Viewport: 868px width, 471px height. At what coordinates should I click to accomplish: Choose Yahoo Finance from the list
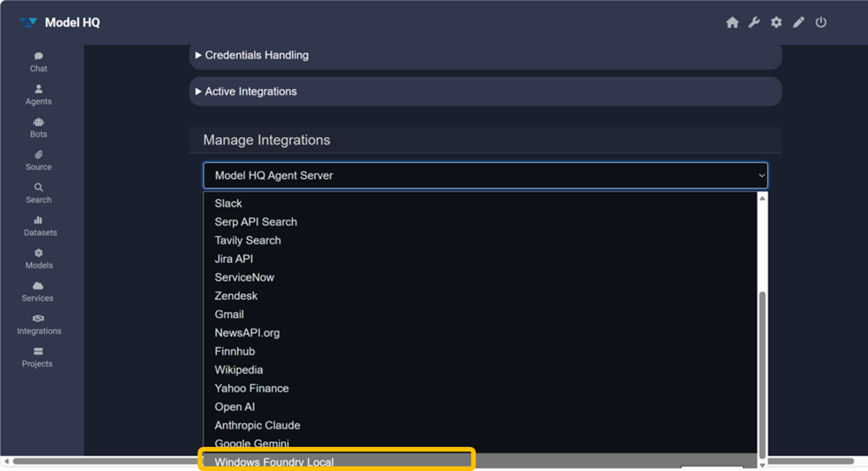pyautogui.click(x=480, y=388)
